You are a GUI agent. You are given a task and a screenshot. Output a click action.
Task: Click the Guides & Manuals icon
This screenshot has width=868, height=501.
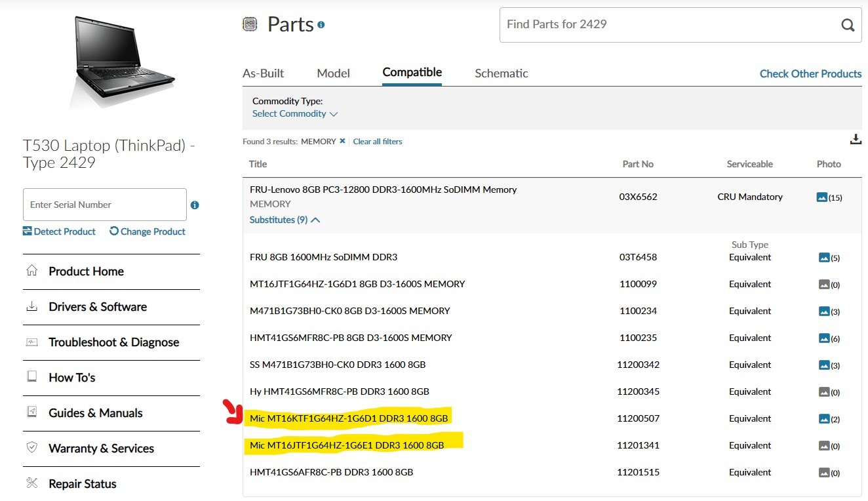[x=31, y=412]
